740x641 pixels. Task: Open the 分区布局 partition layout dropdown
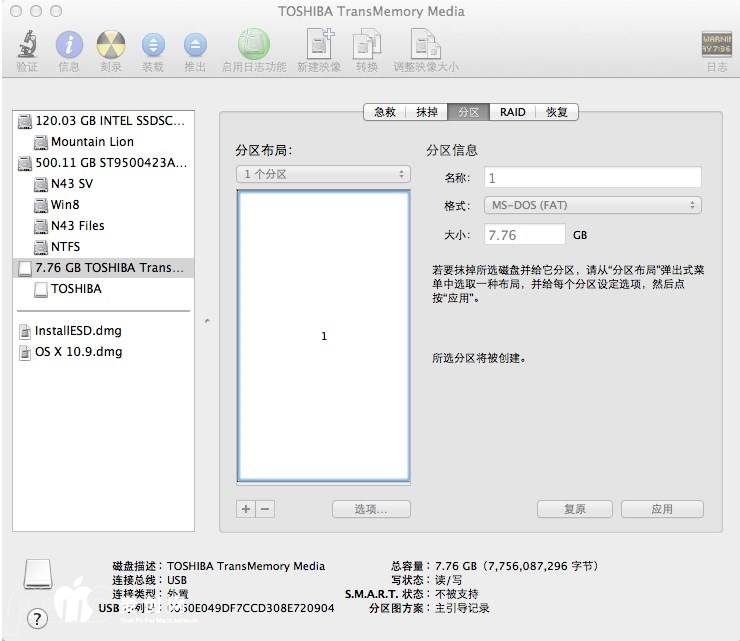tap(323, 174)
